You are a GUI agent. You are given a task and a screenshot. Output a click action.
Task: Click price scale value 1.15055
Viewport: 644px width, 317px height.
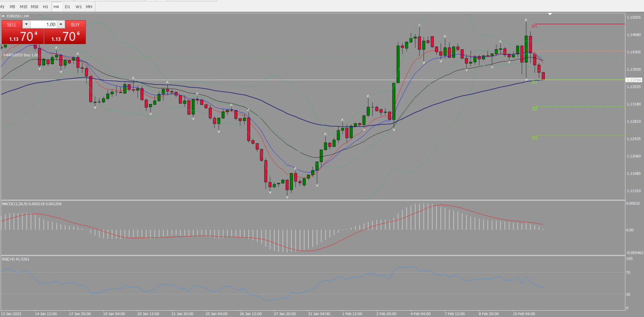coord(634,18)
